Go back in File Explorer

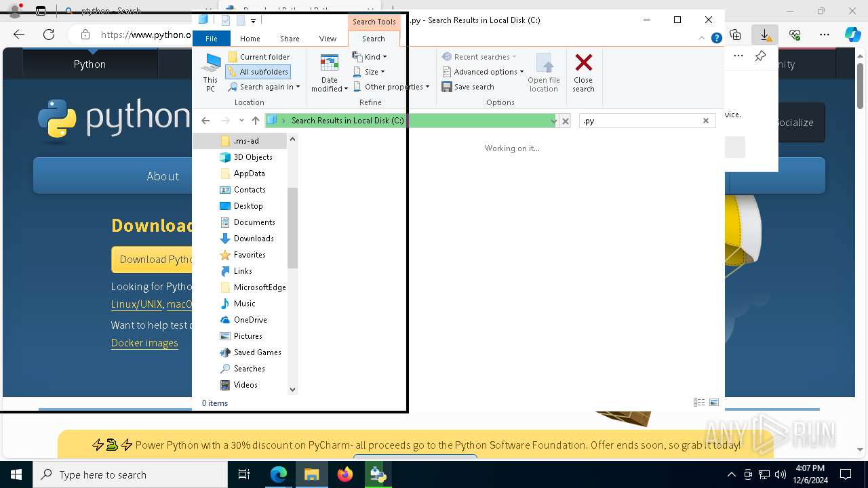[x=205, y=121]
